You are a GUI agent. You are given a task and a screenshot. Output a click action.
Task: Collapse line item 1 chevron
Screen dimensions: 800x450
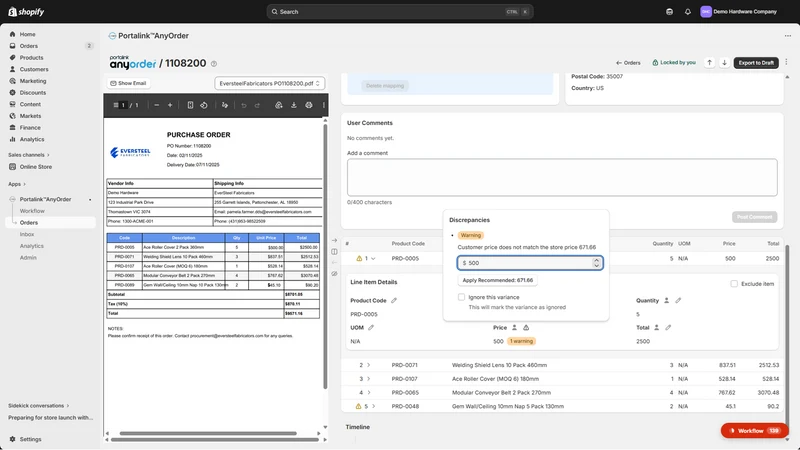373,259
